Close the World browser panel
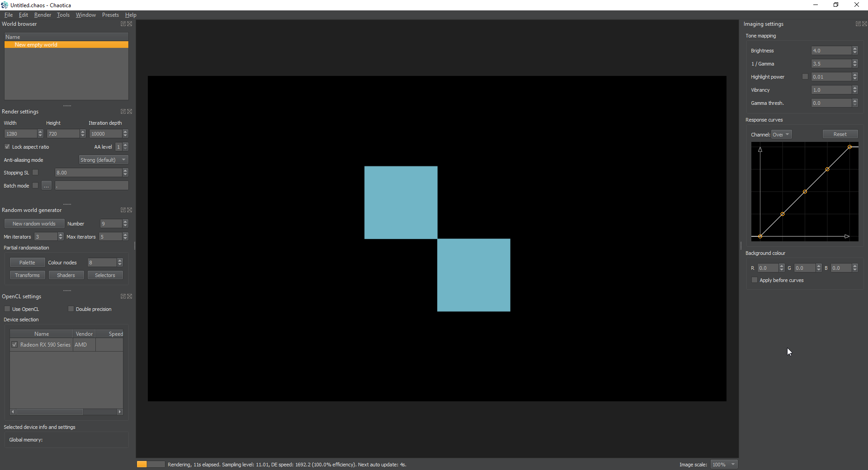 130,24
